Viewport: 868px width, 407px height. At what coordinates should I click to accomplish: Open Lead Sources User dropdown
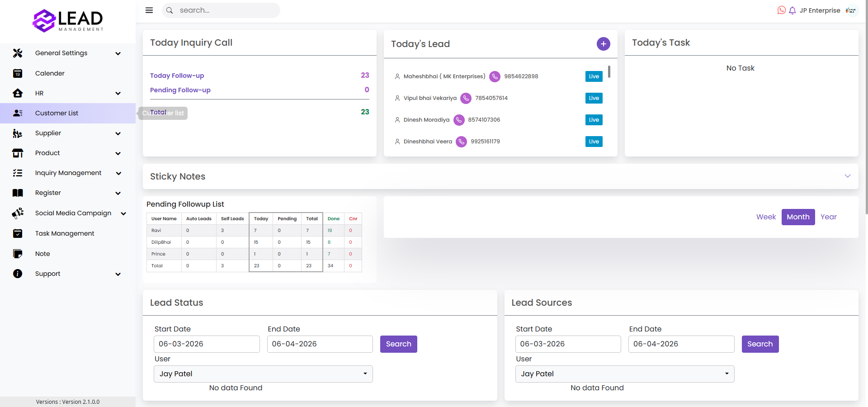625,374
